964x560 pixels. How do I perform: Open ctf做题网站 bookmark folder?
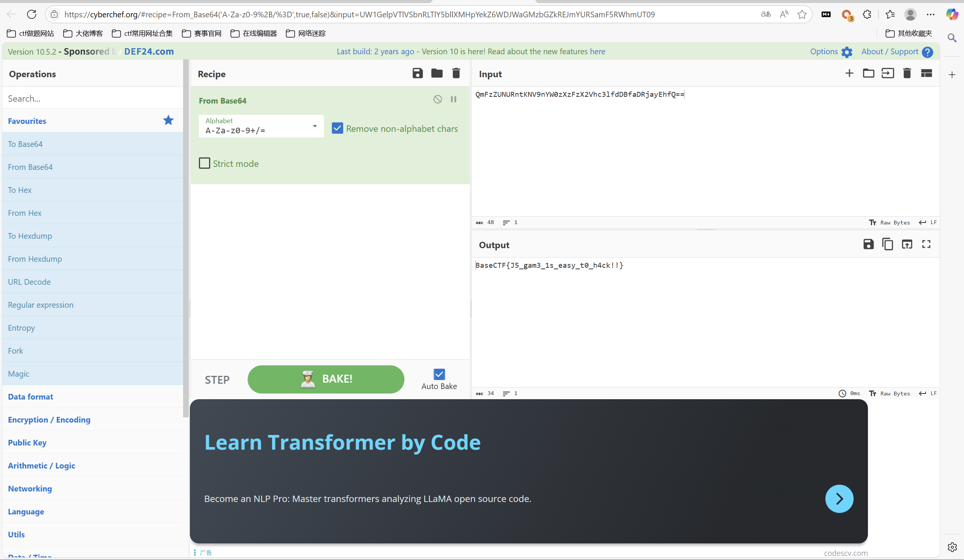pyautogui.click(x=31, y=33)
